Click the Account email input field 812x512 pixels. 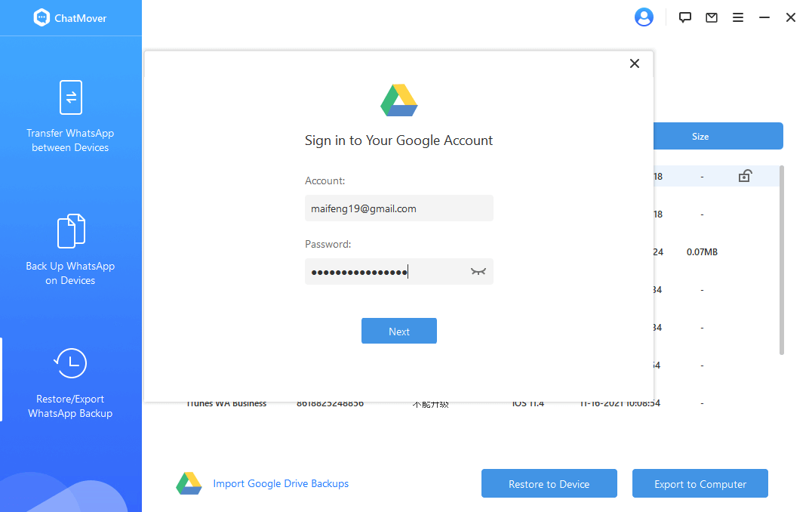pyautogui.click(x=398, y=208)
